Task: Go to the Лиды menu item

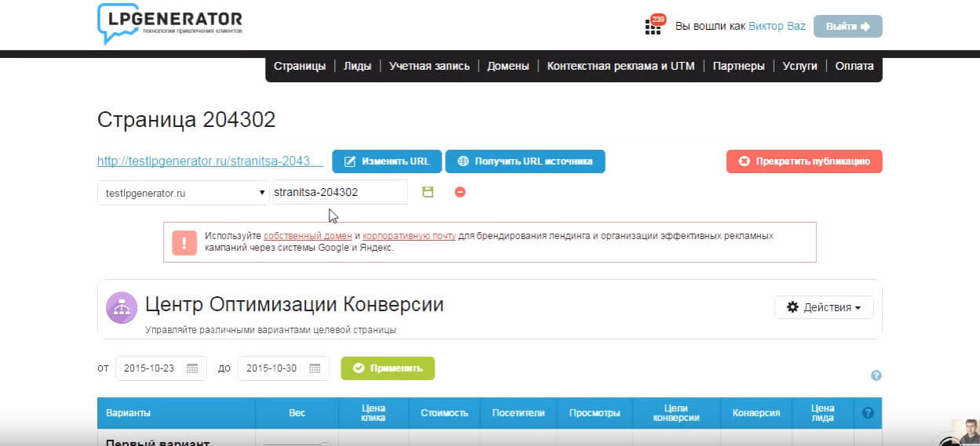Action: (357, 66)
